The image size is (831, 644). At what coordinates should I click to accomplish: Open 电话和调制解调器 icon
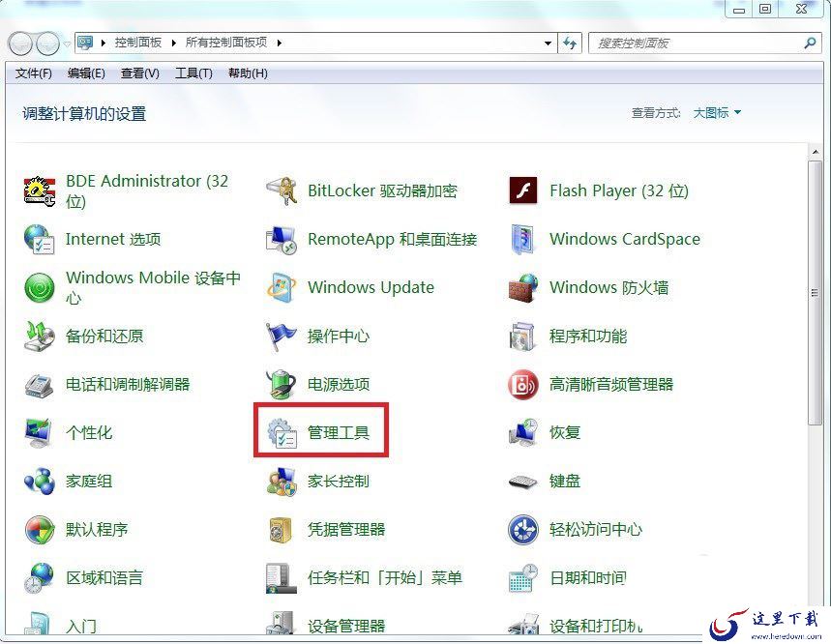click(x=40, y=385)
